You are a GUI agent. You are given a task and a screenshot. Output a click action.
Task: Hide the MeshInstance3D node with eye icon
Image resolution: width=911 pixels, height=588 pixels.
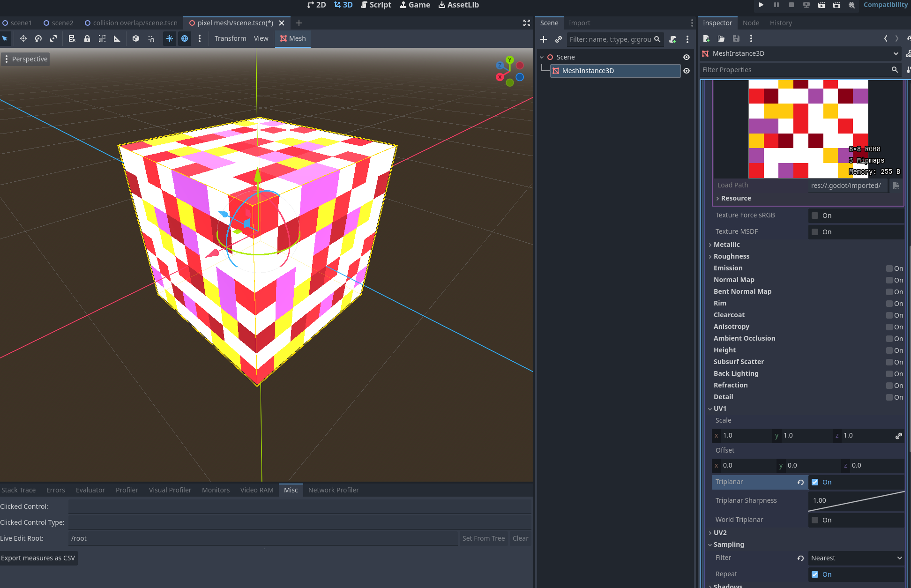click(x=687, y=71)
